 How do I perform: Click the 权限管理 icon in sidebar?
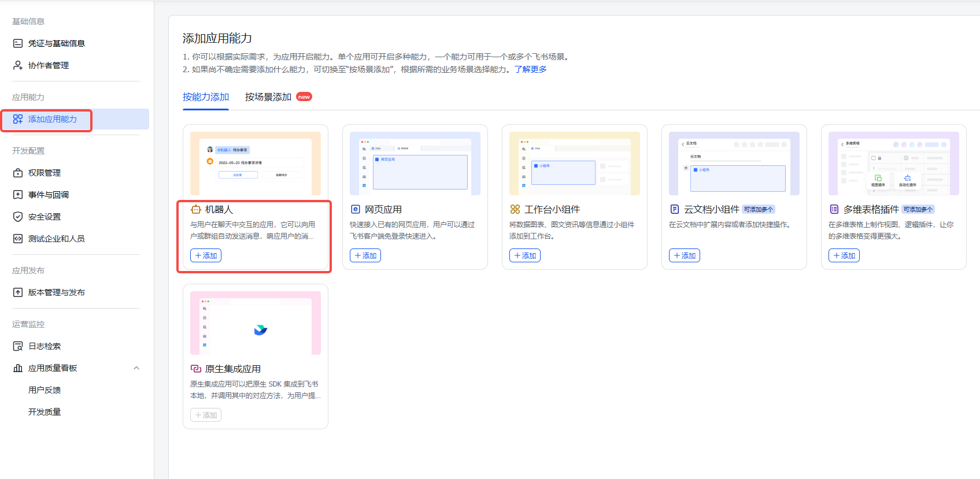pyautogui.click(x=18, y=173)
